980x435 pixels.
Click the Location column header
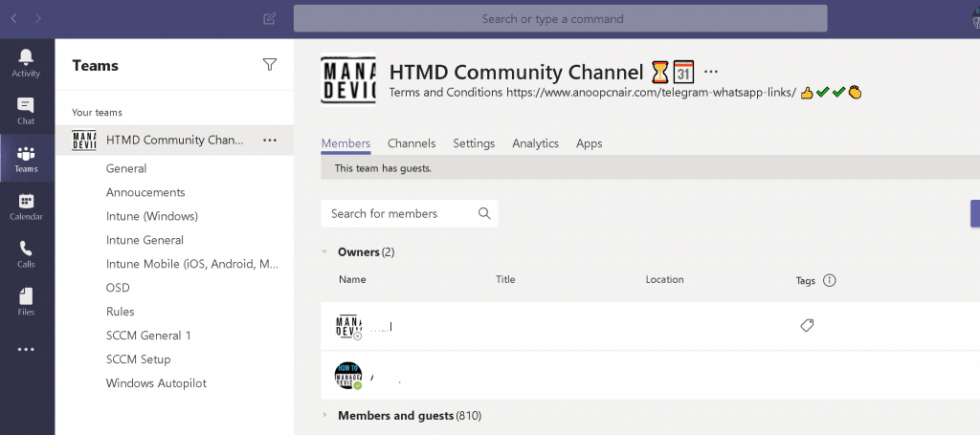pos(664,279)
